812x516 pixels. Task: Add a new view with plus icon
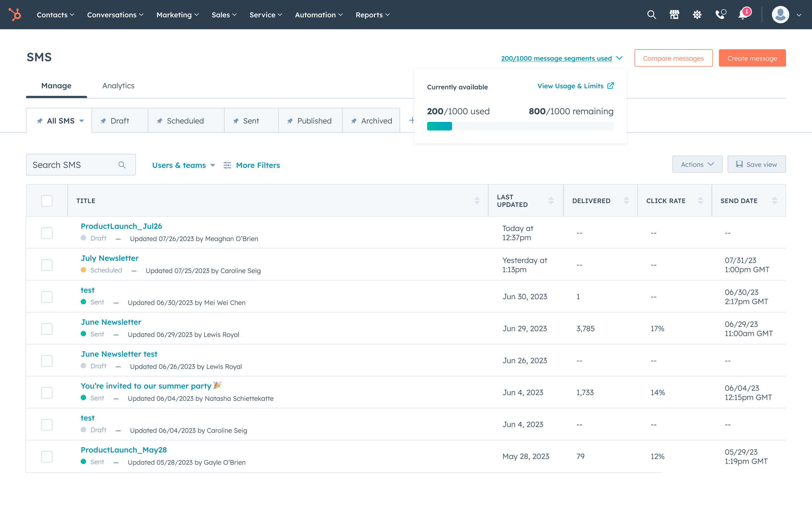coord(411,121)
